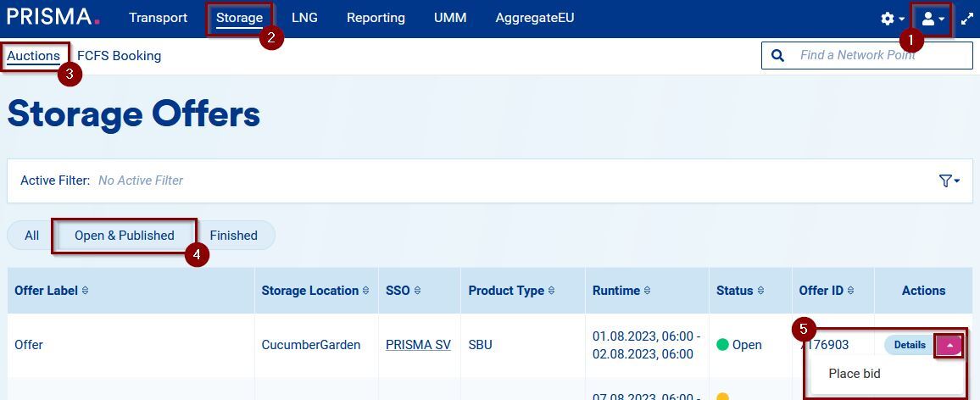This screenshot has height=400, width=980.
Task: Switch to Open & Published offers
Action: click(x=125, y=236)
